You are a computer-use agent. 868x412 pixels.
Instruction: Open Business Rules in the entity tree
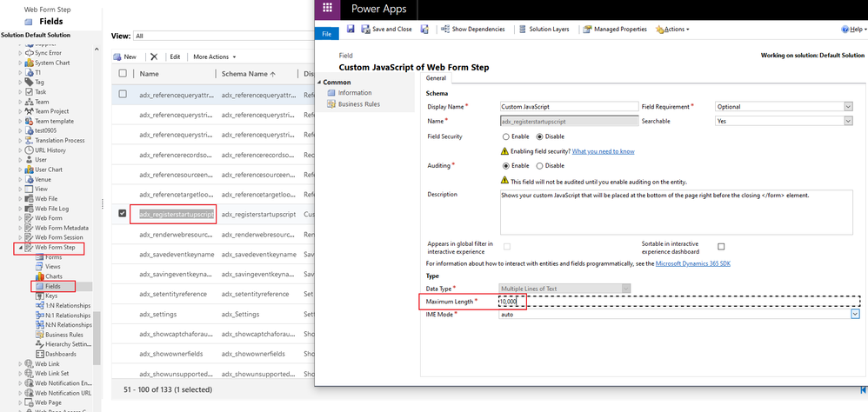(59, 335)
